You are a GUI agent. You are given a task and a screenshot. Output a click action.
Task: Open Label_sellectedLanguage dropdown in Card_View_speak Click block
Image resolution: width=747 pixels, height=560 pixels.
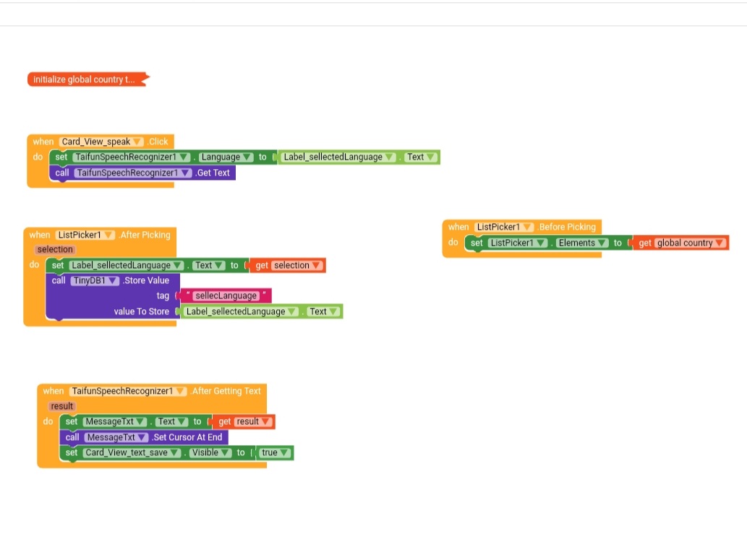click(x=338, y=157)
